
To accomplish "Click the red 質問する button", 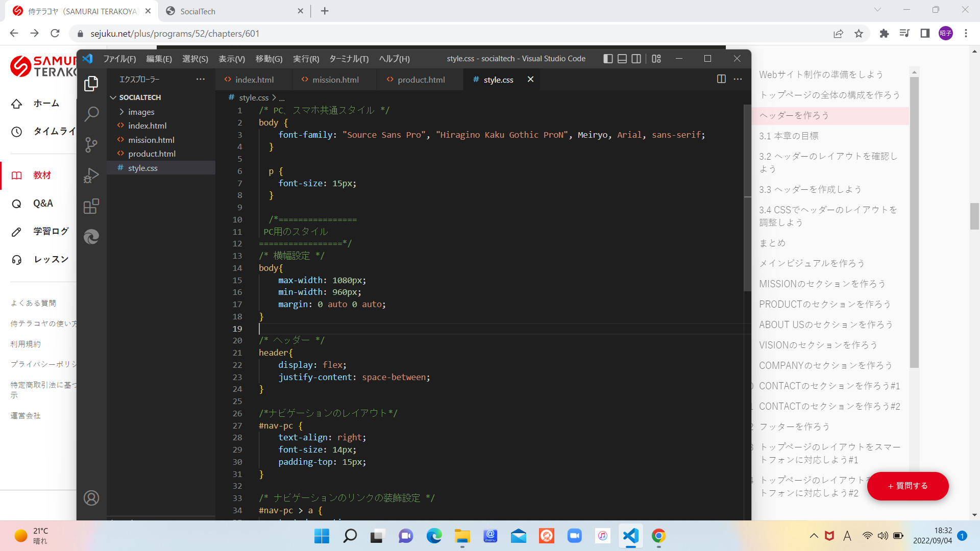I will coord(908,486).
